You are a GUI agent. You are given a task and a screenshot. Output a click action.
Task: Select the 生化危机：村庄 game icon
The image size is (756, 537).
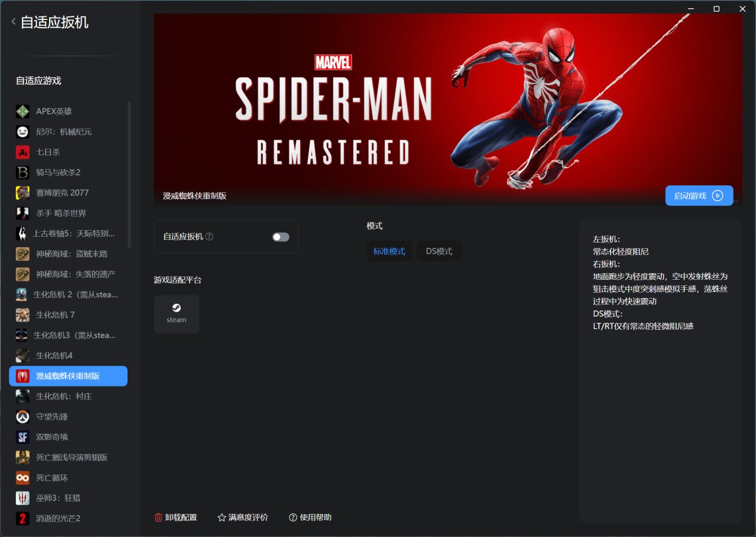pos(22,396)
